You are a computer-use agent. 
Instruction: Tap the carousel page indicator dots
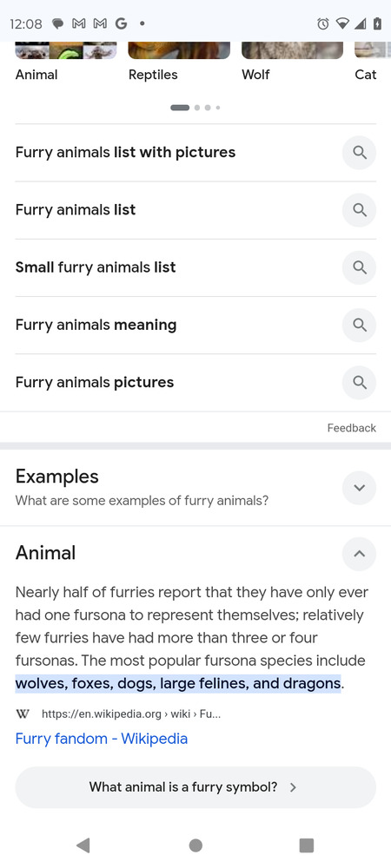[195, 108]
